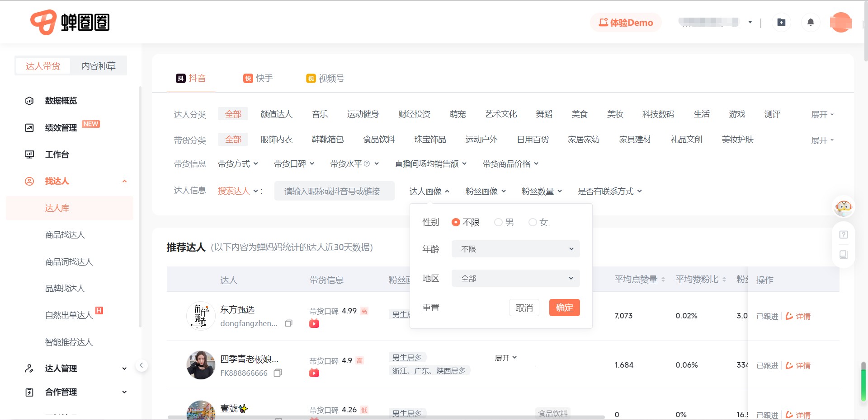Switch to the 快手 tab
This screenshot has width=868, height=420.
258,79
